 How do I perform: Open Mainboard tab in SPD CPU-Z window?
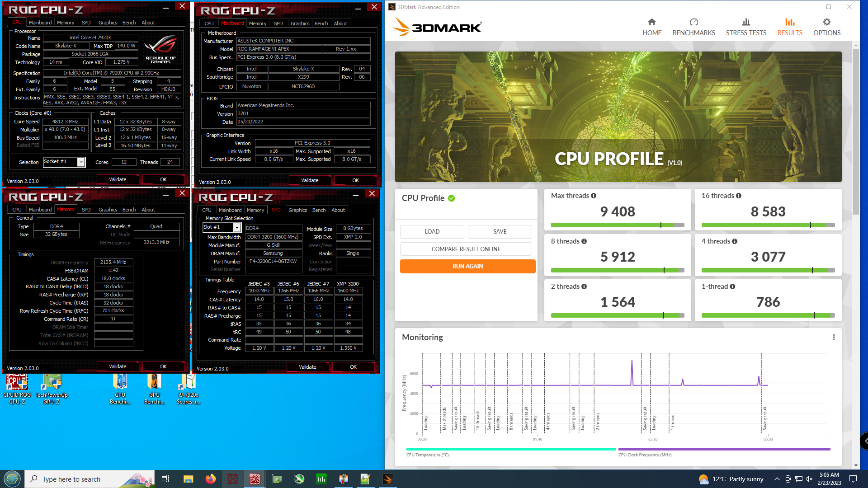(230, 210)
